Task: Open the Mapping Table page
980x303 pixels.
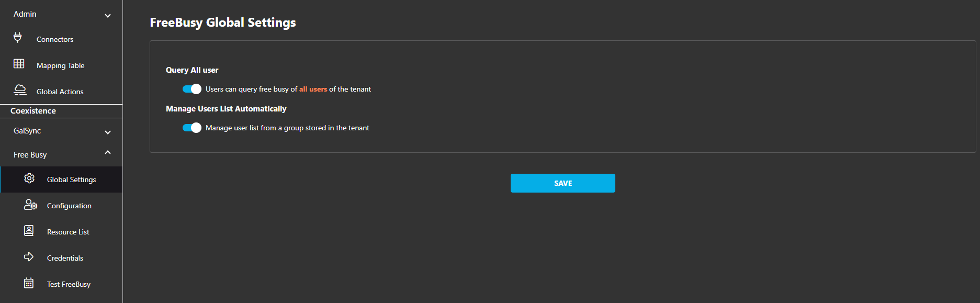Action: click(x=61, y=65)
